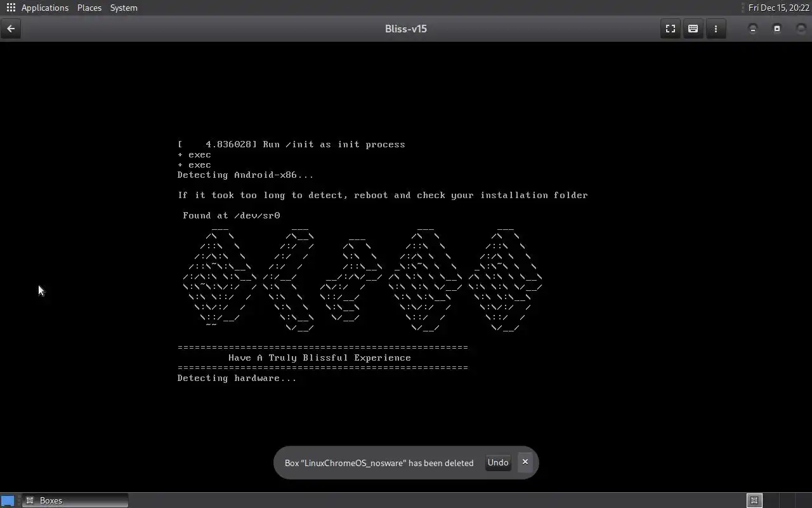Click the notification message about deleted box
Screen dimensions: 812x508
(379, 463)
